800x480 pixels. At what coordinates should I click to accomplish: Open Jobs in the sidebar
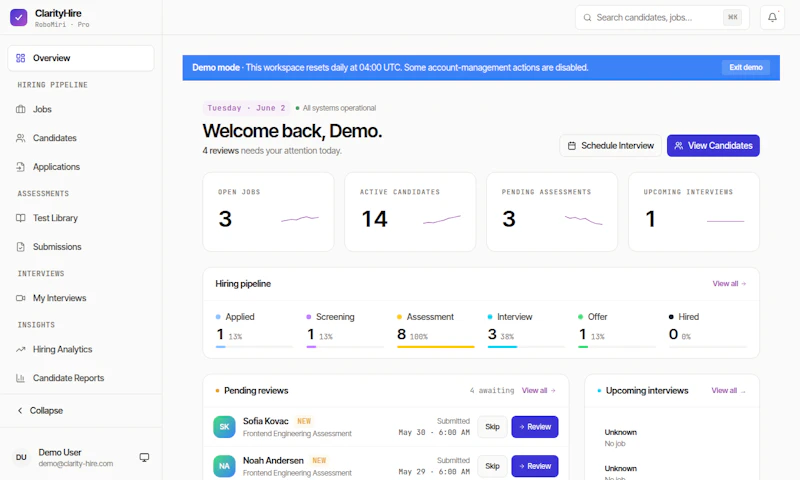(x=81, y=109)
